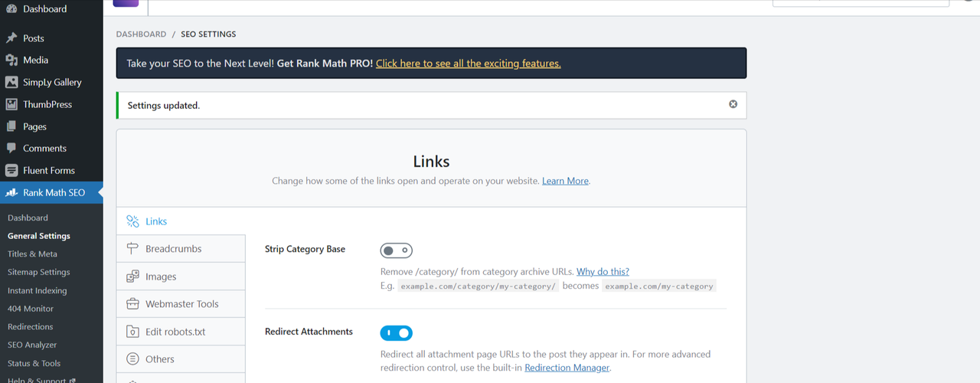Open the Redirection Manager link
980x383 pixels.
point(567,368)
